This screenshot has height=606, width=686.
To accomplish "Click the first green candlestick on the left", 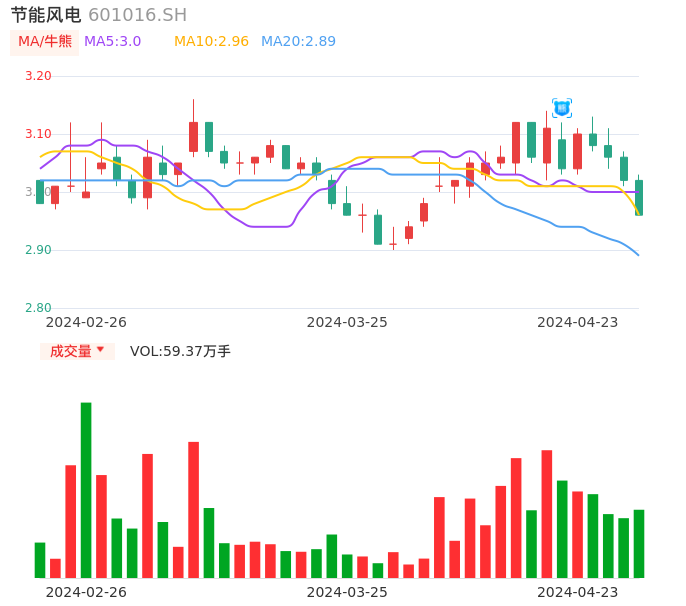I will tap(40, 192).
